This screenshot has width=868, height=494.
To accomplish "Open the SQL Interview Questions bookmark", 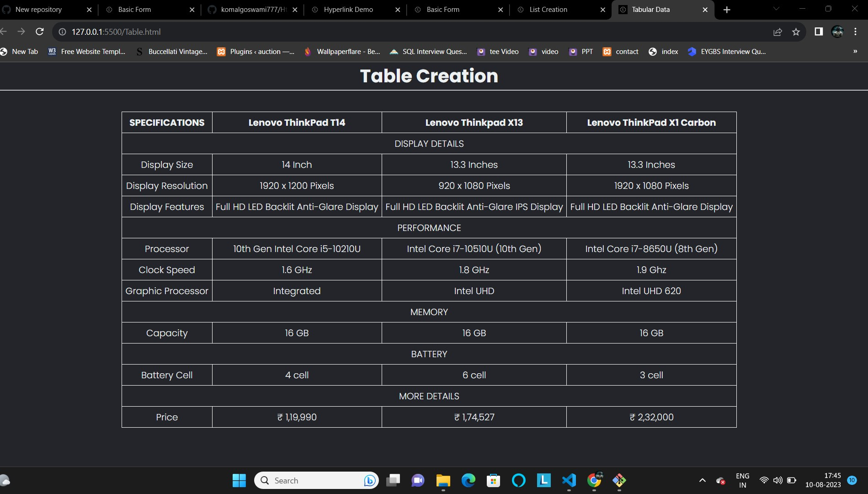I will 428,52.
